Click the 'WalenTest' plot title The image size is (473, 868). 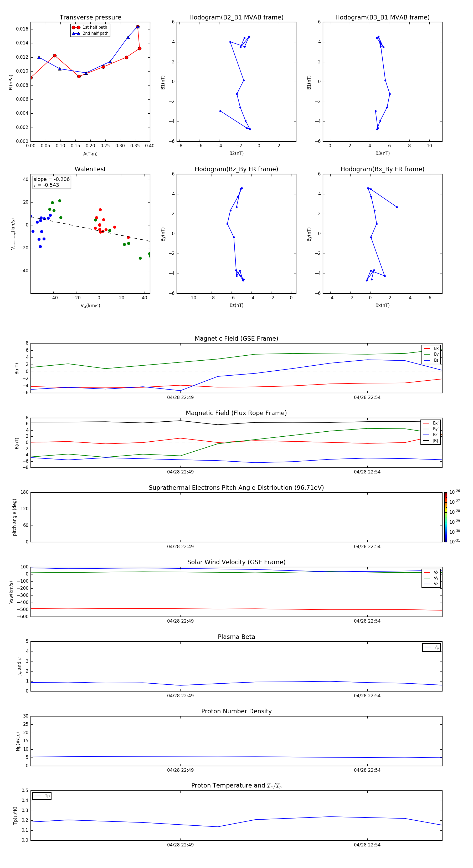tap(90, 169)
